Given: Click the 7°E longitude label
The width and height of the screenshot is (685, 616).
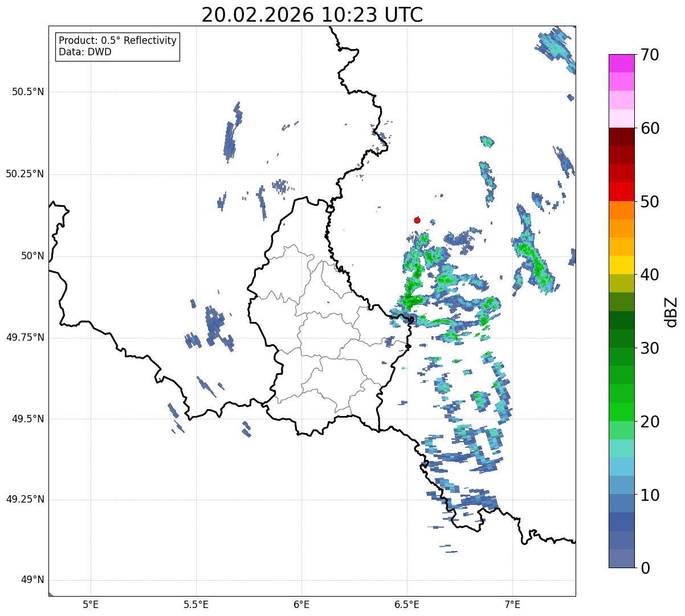Looking at the screenshot, I should [x=512, y=604].
